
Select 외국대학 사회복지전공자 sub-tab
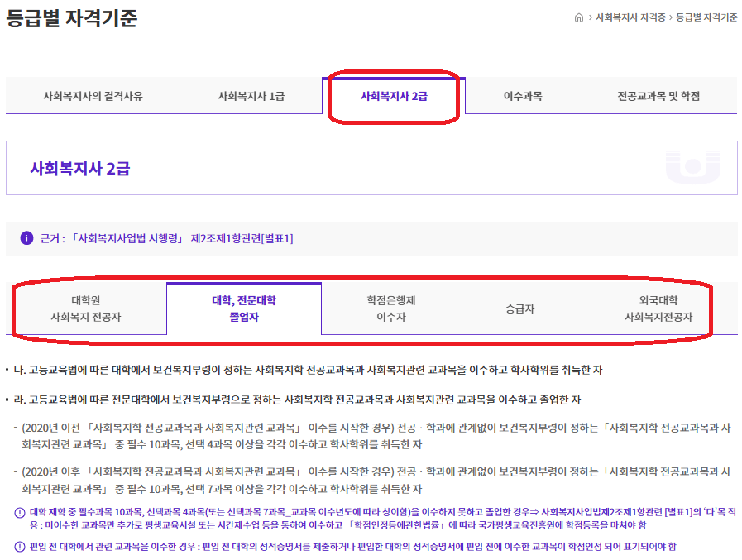(658, 309)
